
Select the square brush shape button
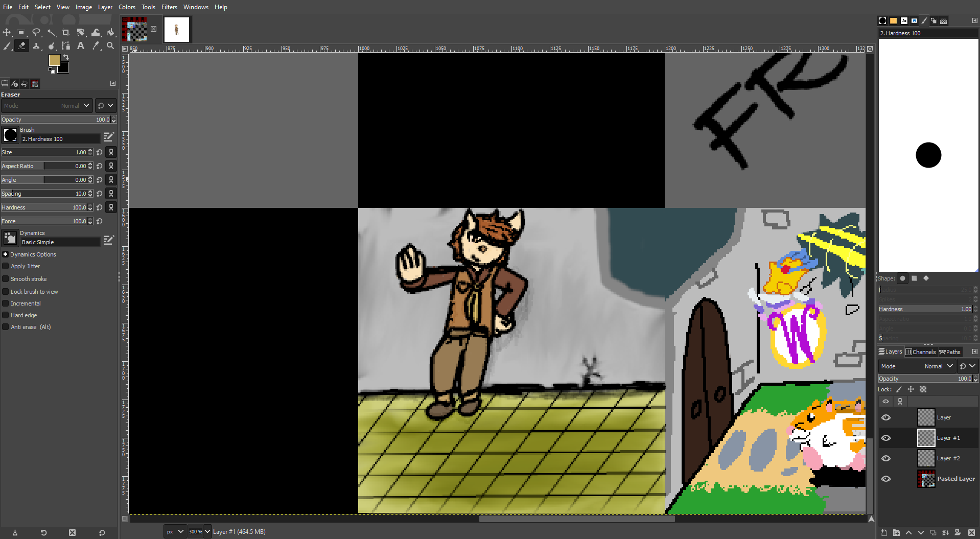[914, 278]
